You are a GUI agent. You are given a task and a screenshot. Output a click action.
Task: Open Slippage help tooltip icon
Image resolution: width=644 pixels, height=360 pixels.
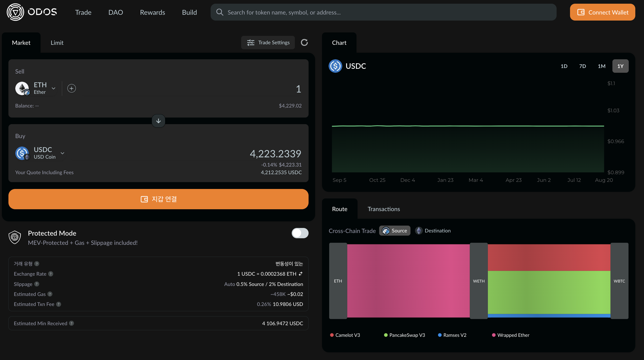(x=37, y=284)
